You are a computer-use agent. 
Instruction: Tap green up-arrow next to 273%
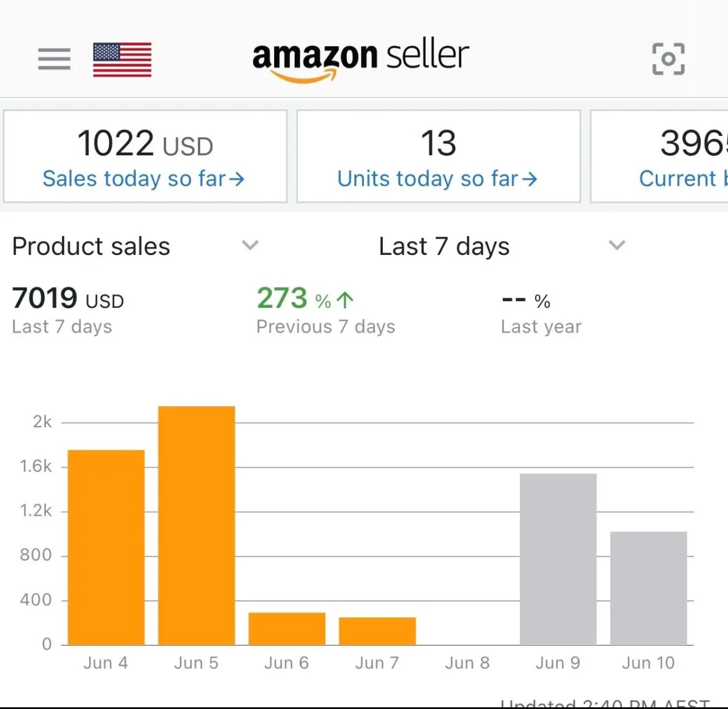pyautogui.click(x=345, y=300)
